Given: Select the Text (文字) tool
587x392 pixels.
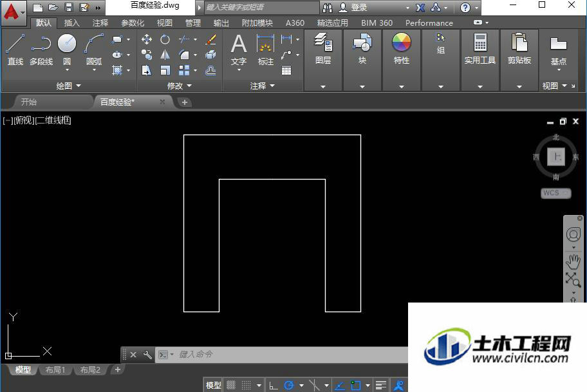Looking at the screenshot, I should tap(239, 50).
